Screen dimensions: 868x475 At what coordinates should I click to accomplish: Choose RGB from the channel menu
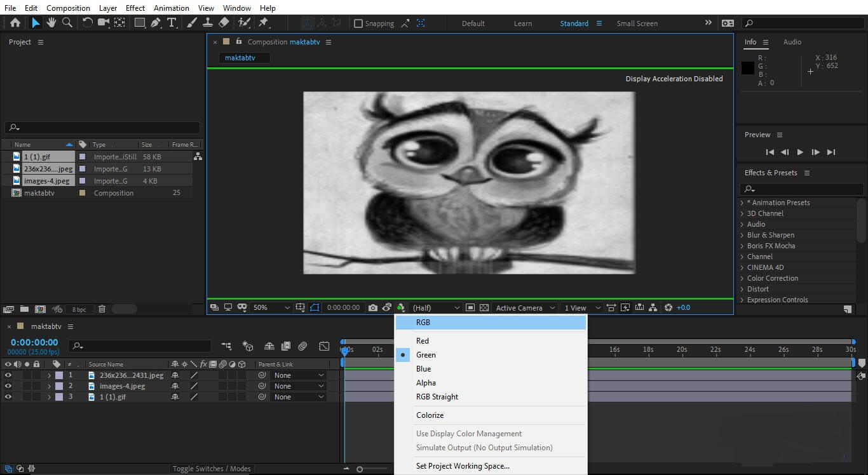point(423,323)
